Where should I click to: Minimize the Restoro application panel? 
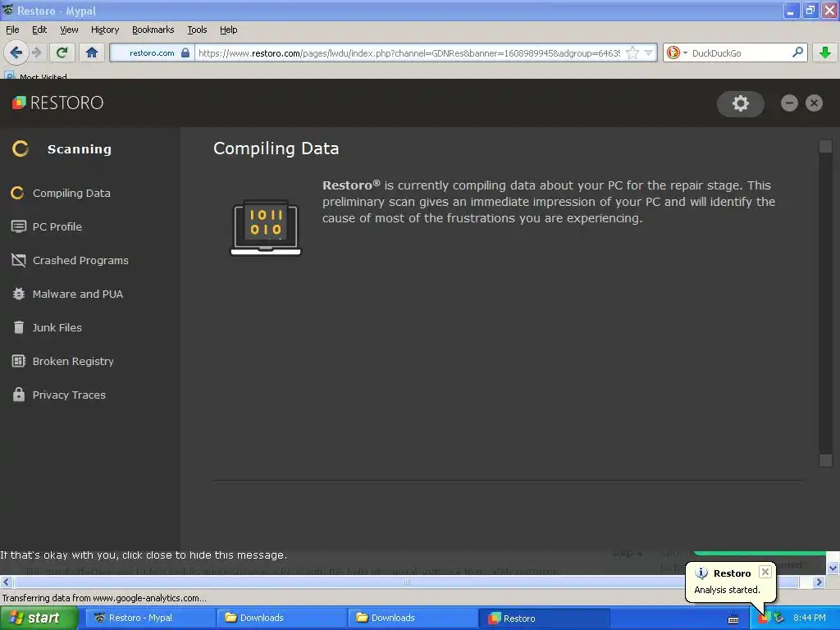click(x=789, y=103)
